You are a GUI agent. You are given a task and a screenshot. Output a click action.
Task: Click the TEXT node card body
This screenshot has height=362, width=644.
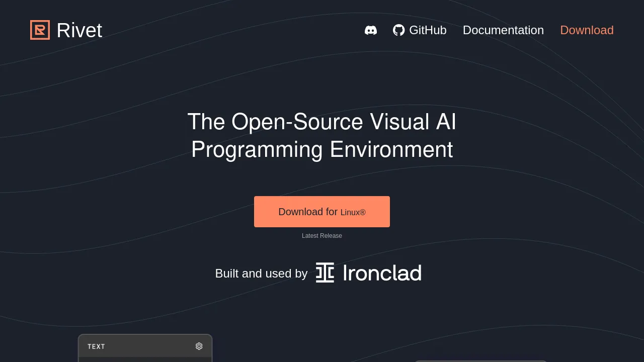pyautogui.click(x=145, y=359)
